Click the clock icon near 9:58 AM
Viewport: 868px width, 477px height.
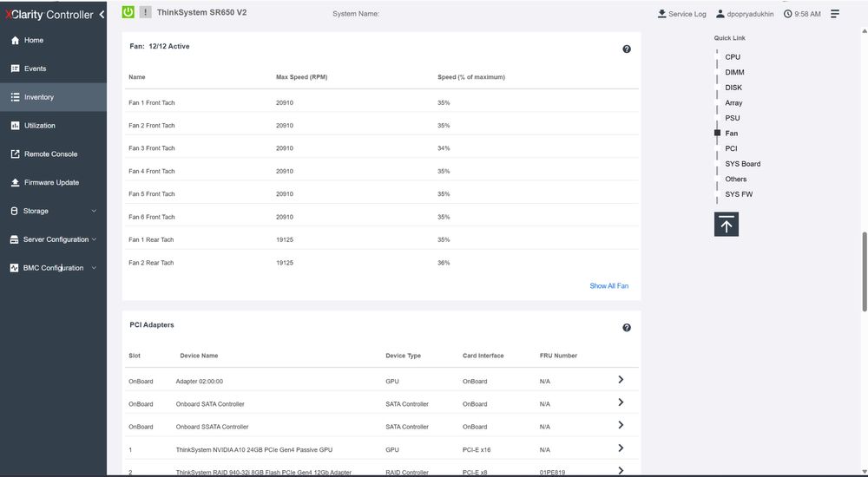(788, 14)
